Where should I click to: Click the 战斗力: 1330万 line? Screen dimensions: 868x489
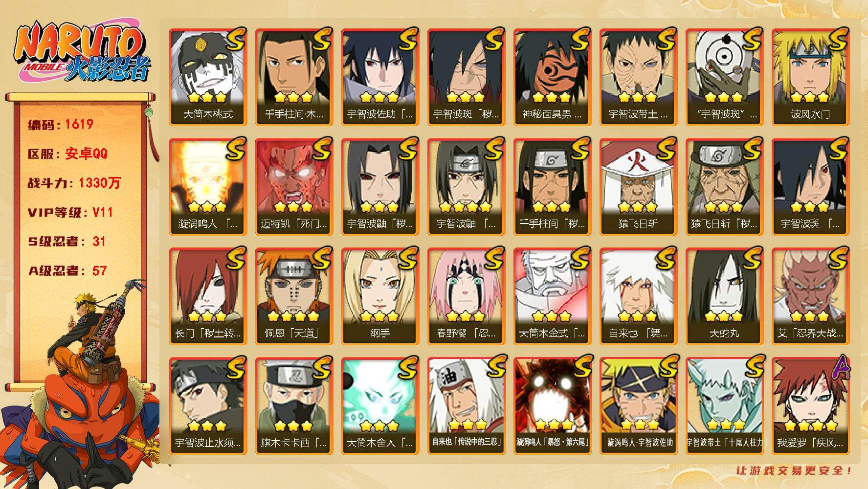74,183
